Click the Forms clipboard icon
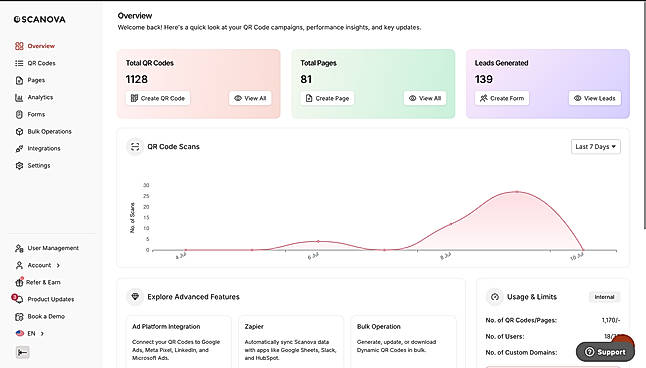646x368 pixels. 19,115
